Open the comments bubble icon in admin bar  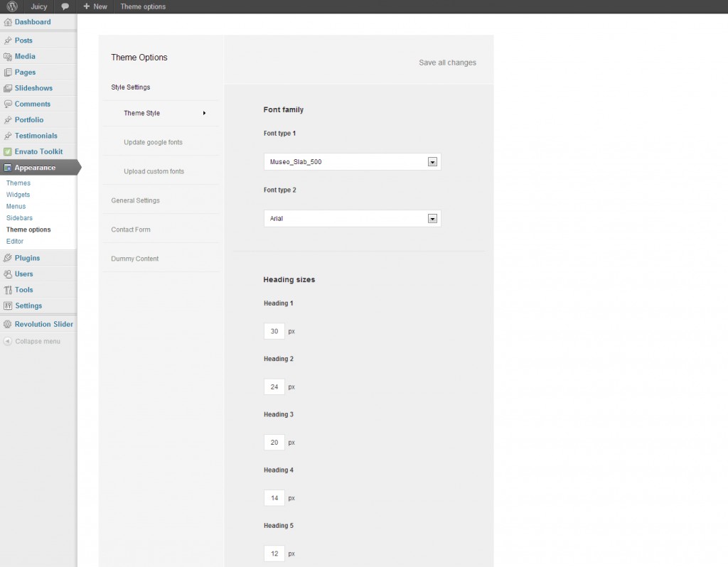coord(65,6)
